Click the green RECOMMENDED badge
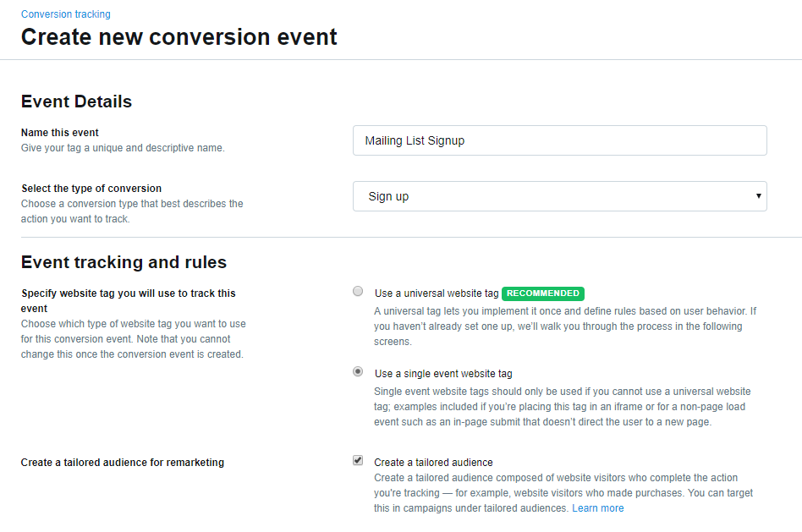Screen dimensions: 802x532 pyautogui.click(x=542, y=293)
